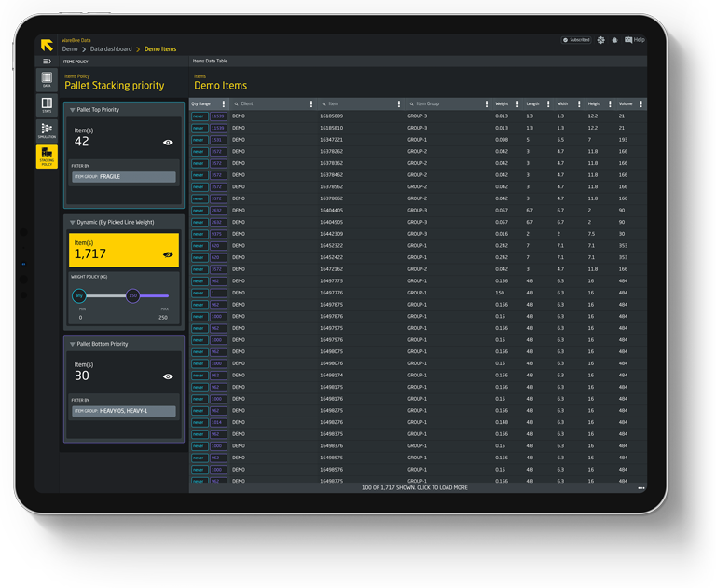Click the Length column header

532,104
